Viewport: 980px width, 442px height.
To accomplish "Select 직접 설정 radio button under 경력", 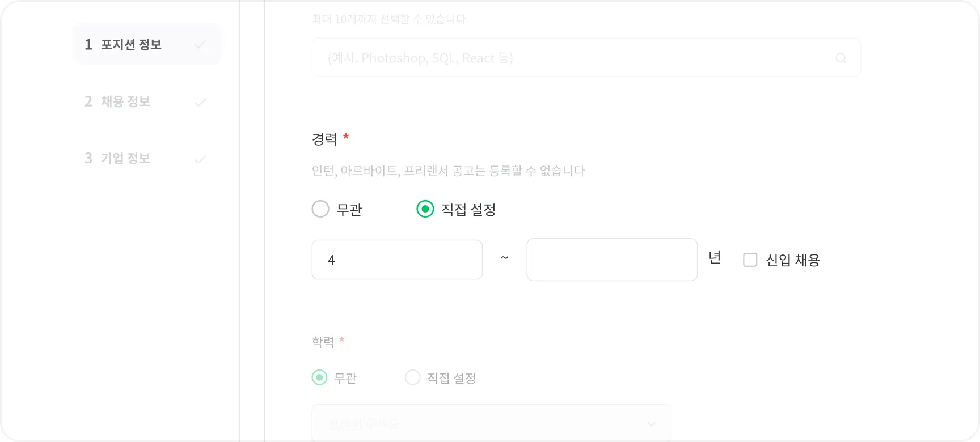I will pos(425,209).
